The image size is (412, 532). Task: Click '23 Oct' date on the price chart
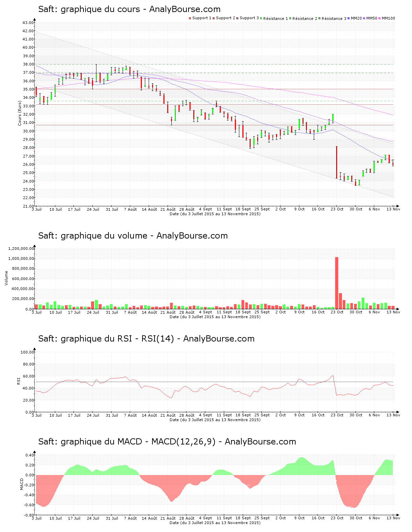click(x=337, y=209)
